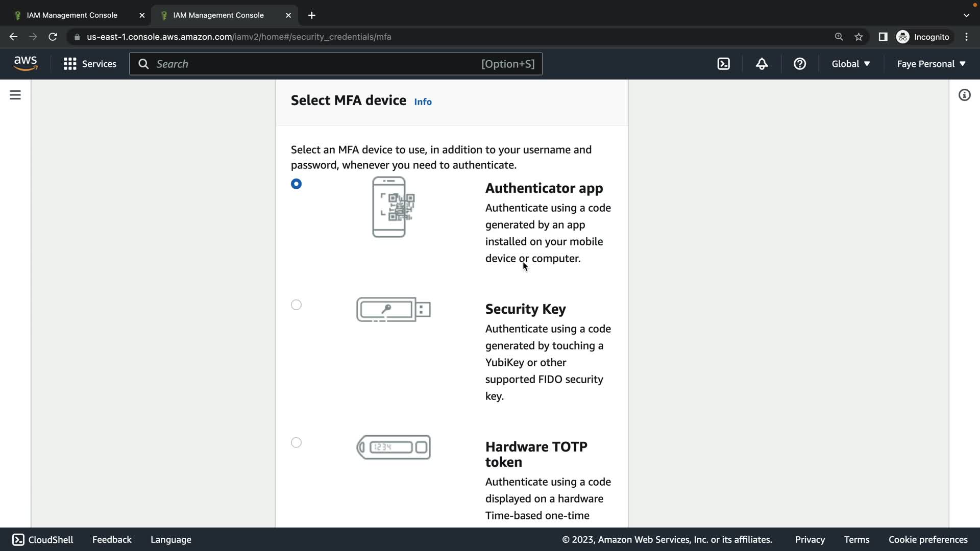This screenshot has height=551, width=980.
Task: Open the AWS CloudShell icon in top navigation
Action: tap(723, 64)
